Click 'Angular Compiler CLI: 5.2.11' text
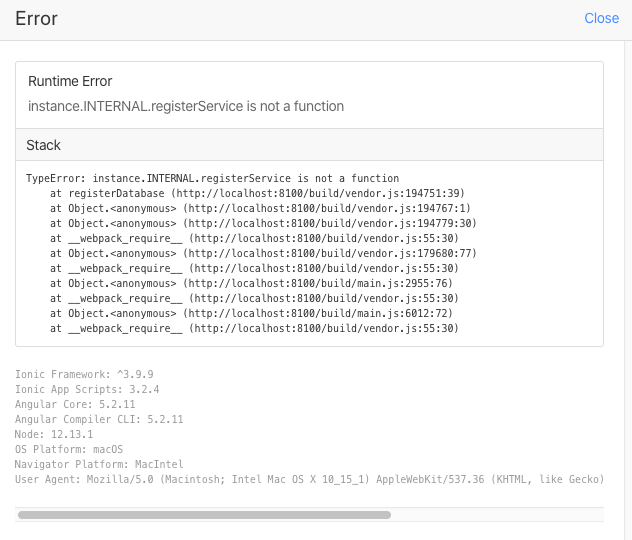The height and width of the screenshot is (540, 632). click(x=99, y=419)
